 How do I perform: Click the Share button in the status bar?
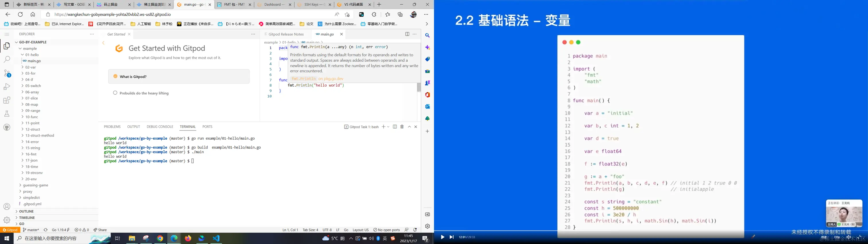coord(100,230)
